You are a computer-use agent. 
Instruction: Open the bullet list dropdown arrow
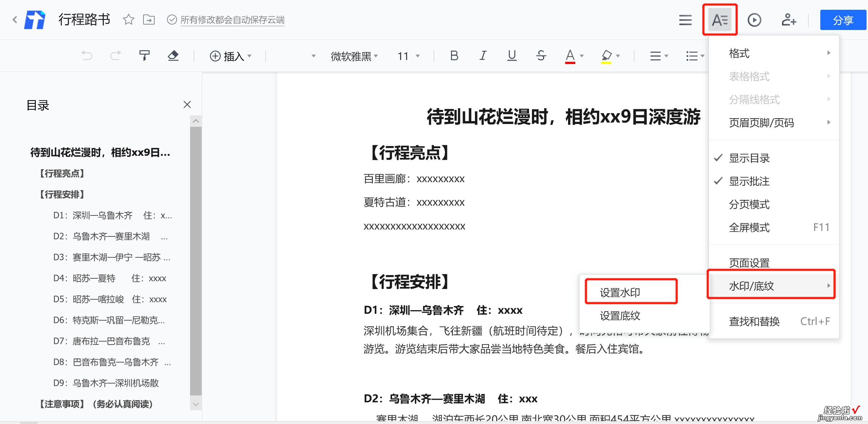click(x=702, y=56)
